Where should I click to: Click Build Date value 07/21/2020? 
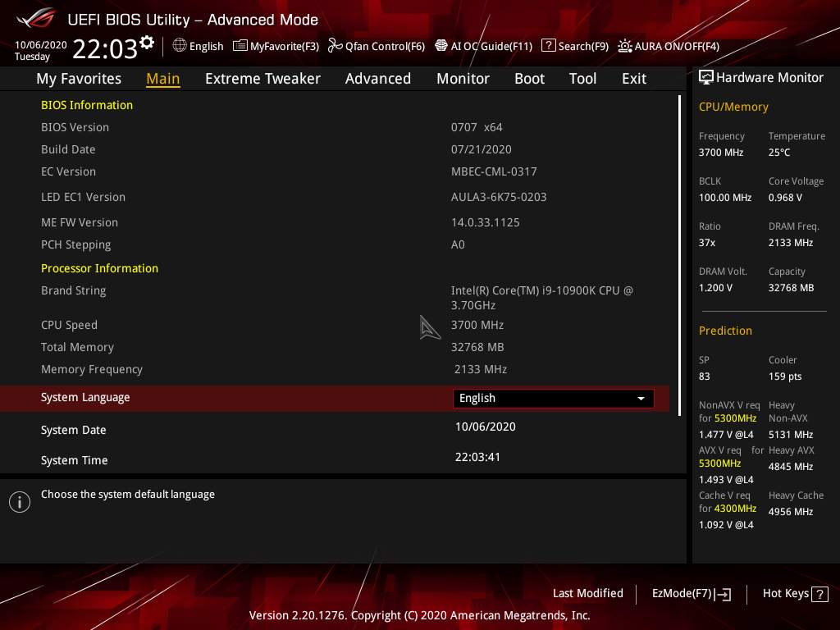481,149
